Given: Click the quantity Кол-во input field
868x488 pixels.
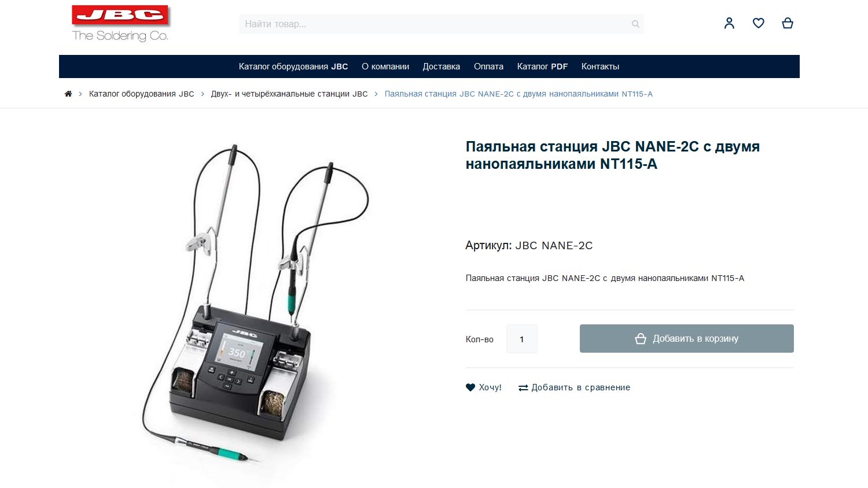Looking at the screenshot, I should (x=522, y=339).
